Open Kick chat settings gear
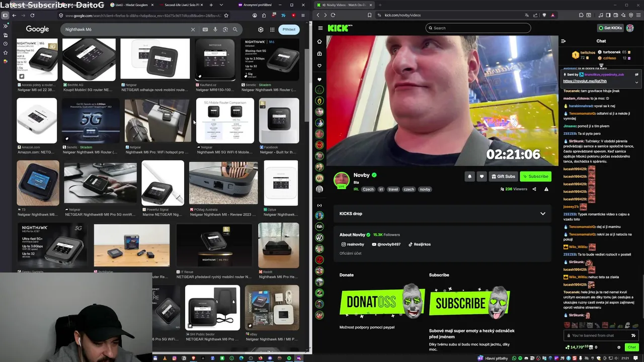Viewport: 644px width, 362px height. tap(619, 347)
